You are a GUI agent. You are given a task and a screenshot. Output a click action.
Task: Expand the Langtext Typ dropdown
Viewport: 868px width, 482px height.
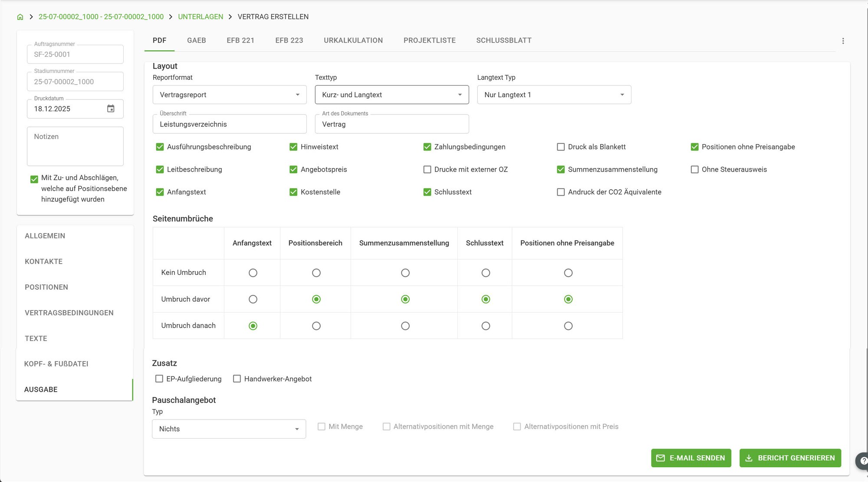554,95
